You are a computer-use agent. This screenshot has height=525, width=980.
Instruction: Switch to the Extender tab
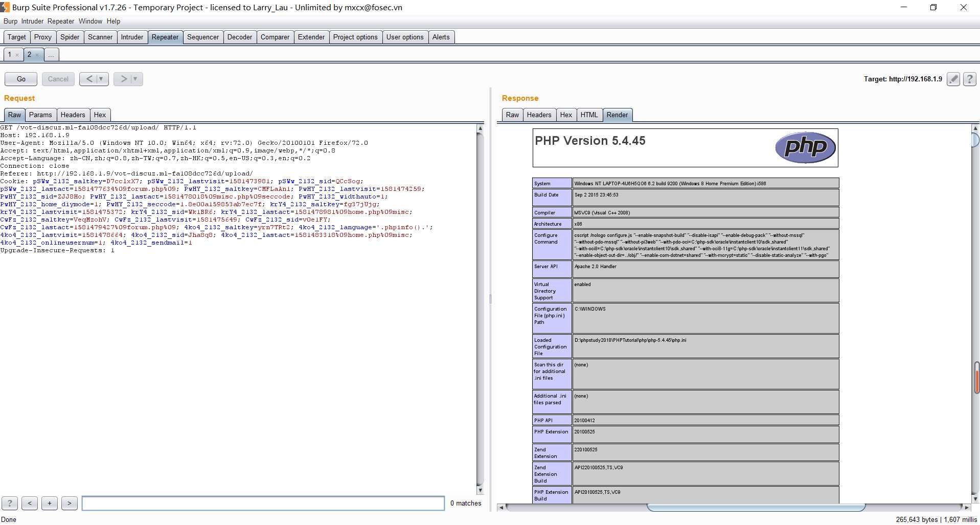tap(311, 37)
